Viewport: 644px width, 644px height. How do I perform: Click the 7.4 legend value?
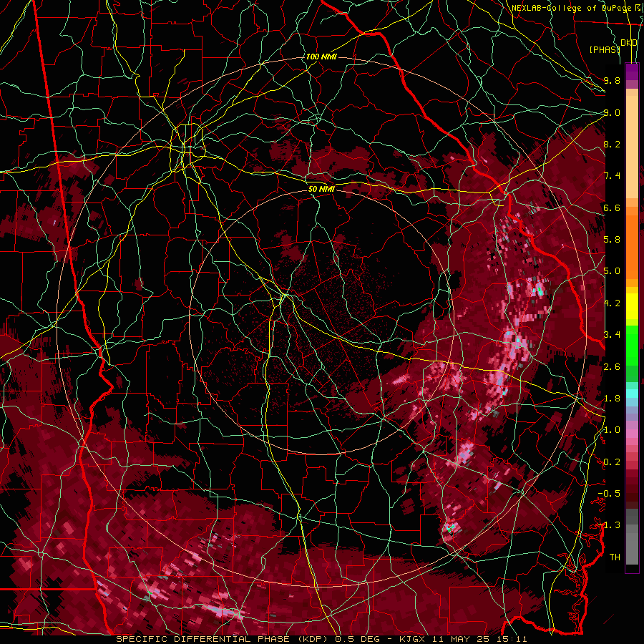612,176
